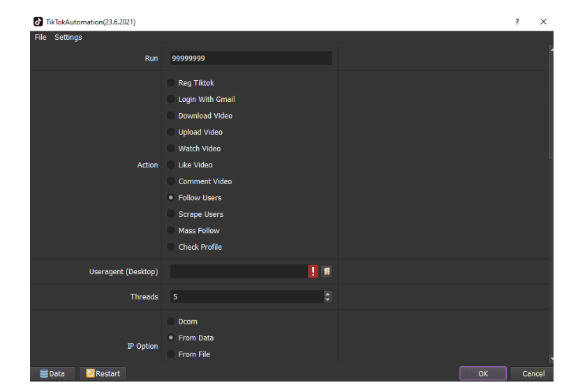Choose the Upload Video action
Screen dimensions: 571x392
195,132
